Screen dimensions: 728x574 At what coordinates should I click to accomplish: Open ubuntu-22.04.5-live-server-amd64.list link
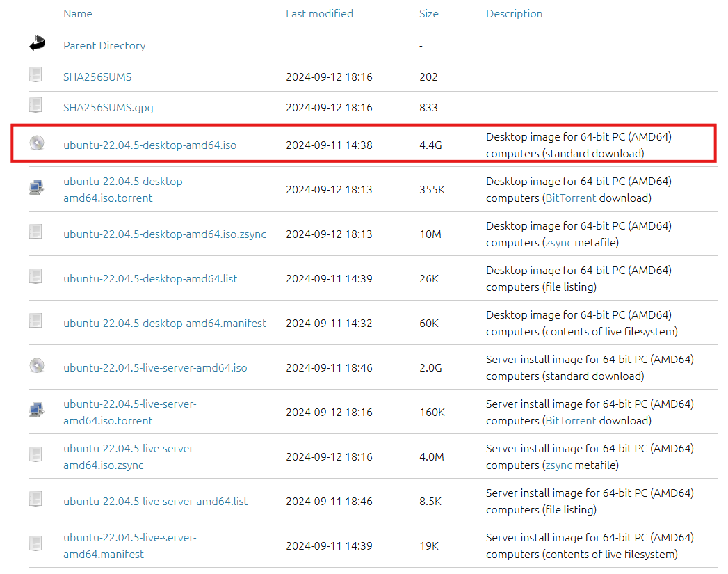point(156,501)
